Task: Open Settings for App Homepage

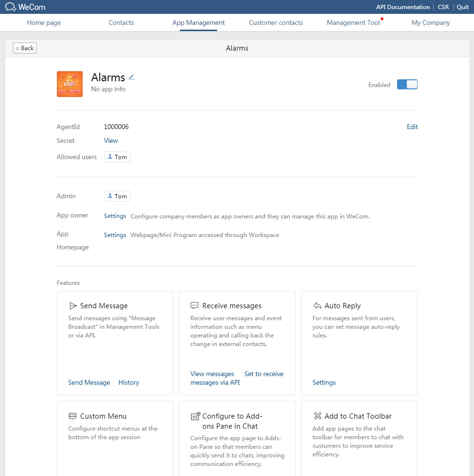Action: point(115,235)
